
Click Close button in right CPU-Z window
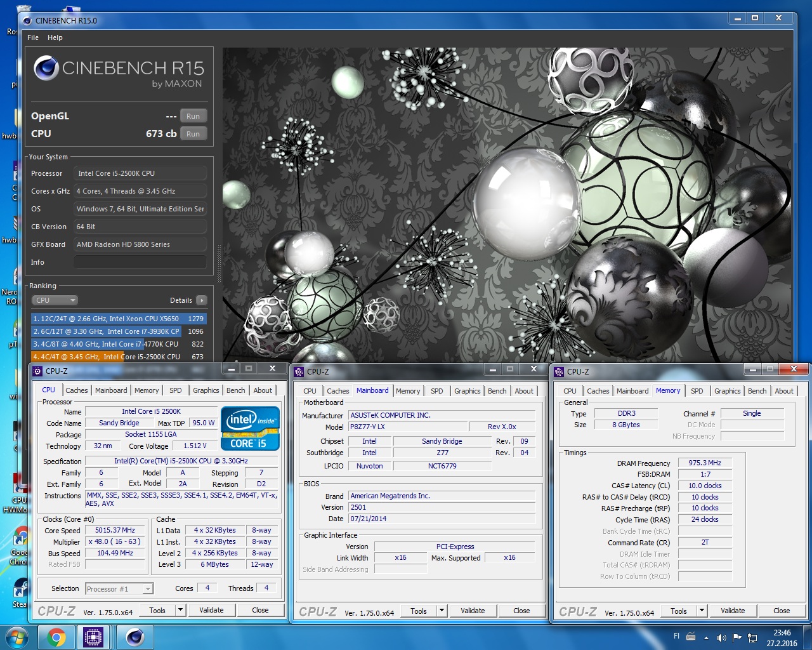782,611
